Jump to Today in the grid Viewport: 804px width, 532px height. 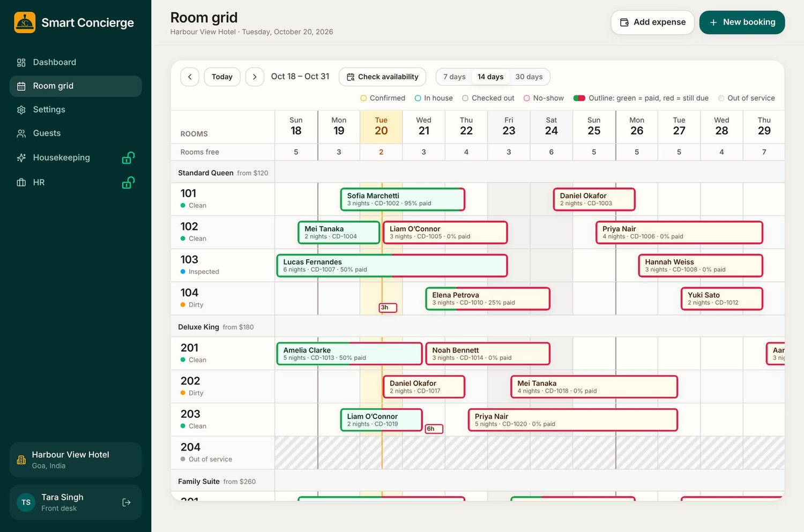point(222,77)
